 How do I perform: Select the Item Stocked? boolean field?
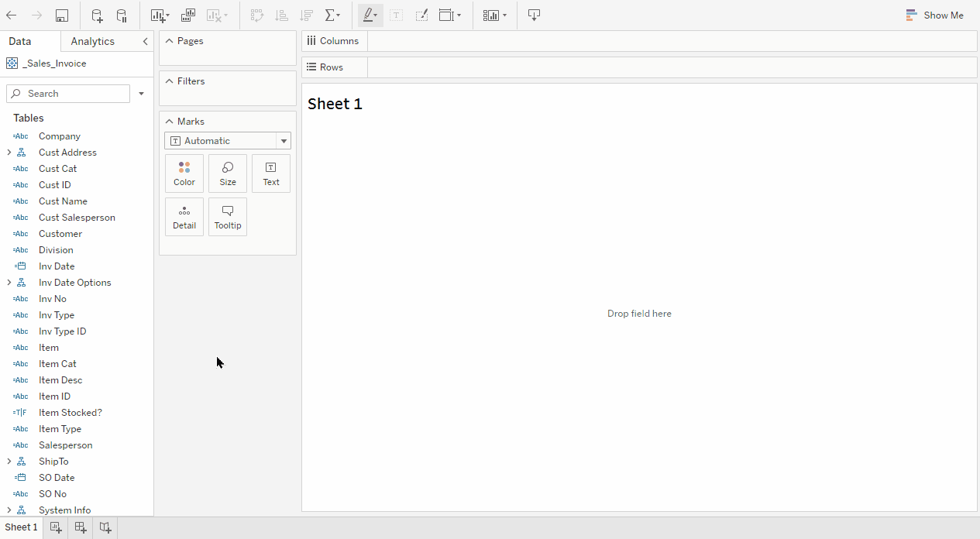pos(70,413)
